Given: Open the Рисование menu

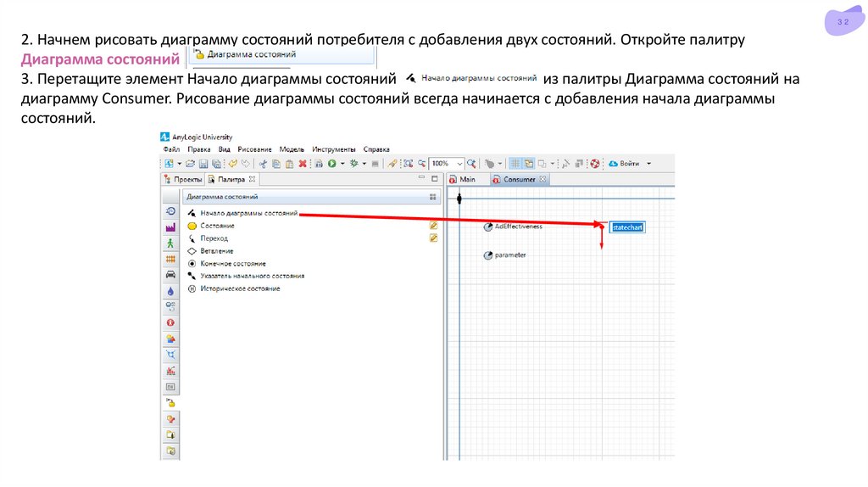Looking at the screenshot, I should (254, 149).
